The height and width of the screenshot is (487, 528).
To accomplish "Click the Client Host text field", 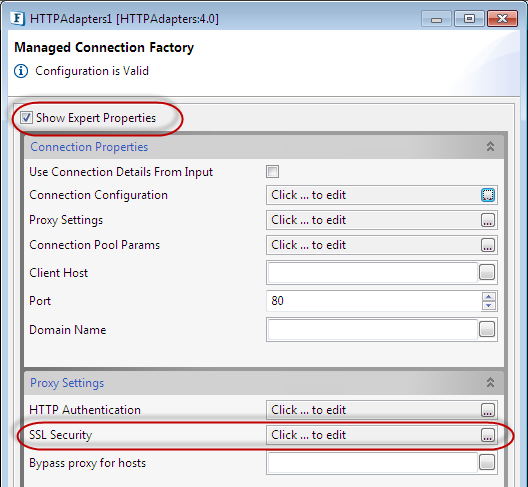I will click(372, 272).
